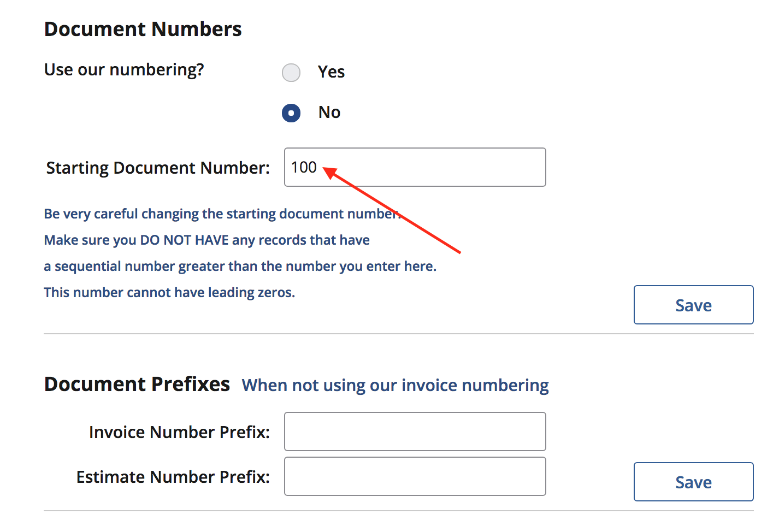
Task: Click the "Starting Document Number:" label
Action: (x=158, y=168)
